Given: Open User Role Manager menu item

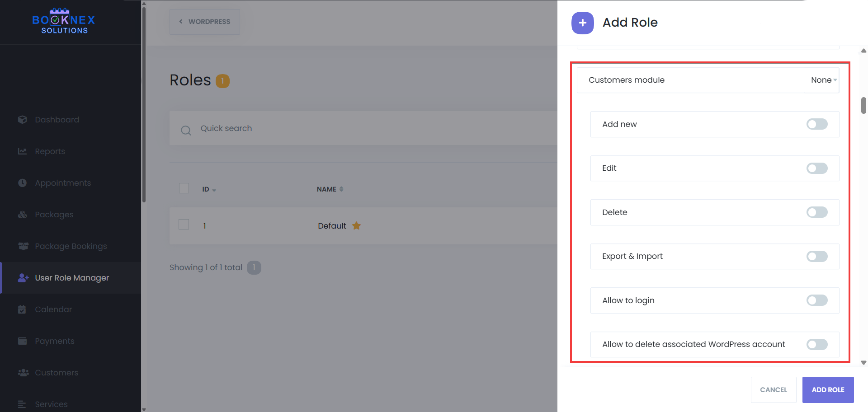Looking at the screenshot, I should pyautogui.click(x=72, y=278).
